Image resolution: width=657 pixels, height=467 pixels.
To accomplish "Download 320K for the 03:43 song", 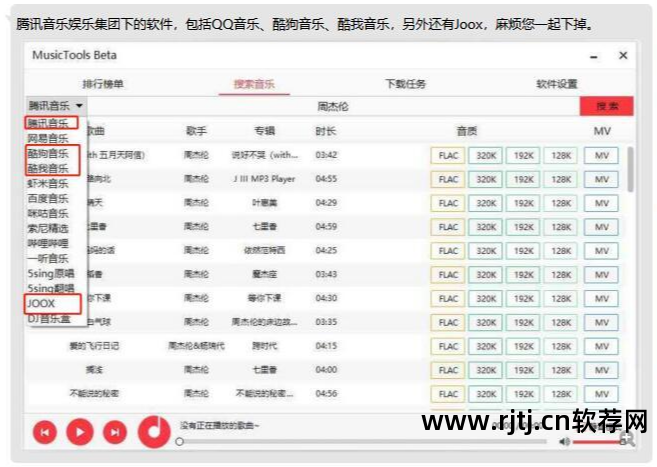I will coord(486,275).
